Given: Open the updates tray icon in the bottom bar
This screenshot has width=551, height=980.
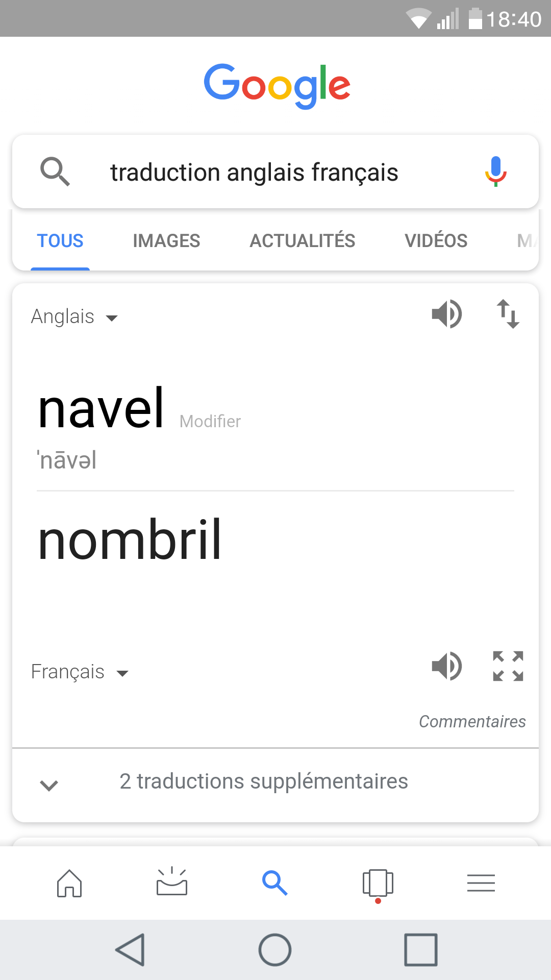Looking at the screenshot, I should click(172, 881).
